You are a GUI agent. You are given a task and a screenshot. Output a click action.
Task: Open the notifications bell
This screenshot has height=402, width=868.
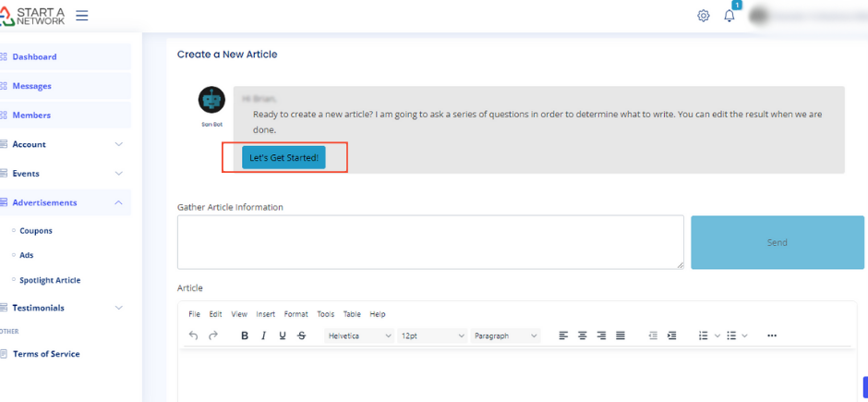tap(729, 16)
